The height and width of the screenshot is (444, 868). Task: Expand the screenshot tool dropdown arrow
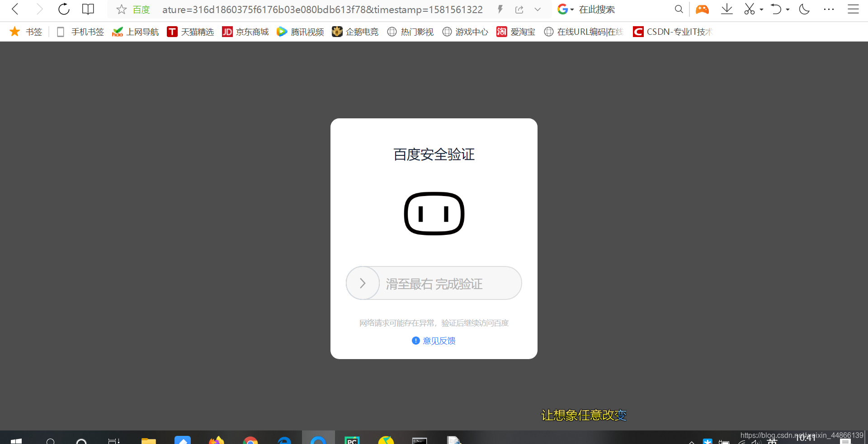(x=762, y=9)
